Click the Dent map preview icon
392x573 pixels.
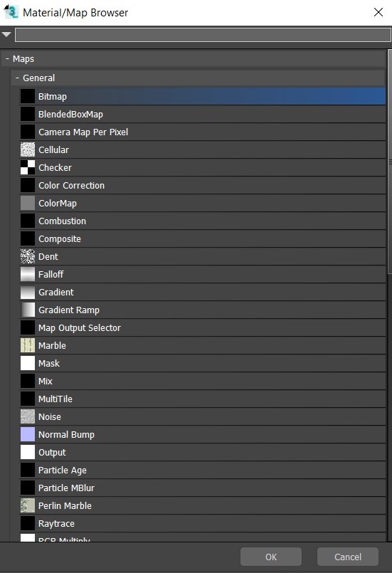(28, 256)
